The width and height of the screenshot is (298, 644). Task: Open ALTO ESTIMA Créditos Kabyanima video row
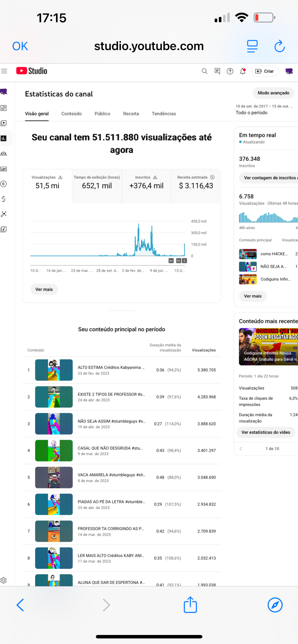click(x=122, y=370)
